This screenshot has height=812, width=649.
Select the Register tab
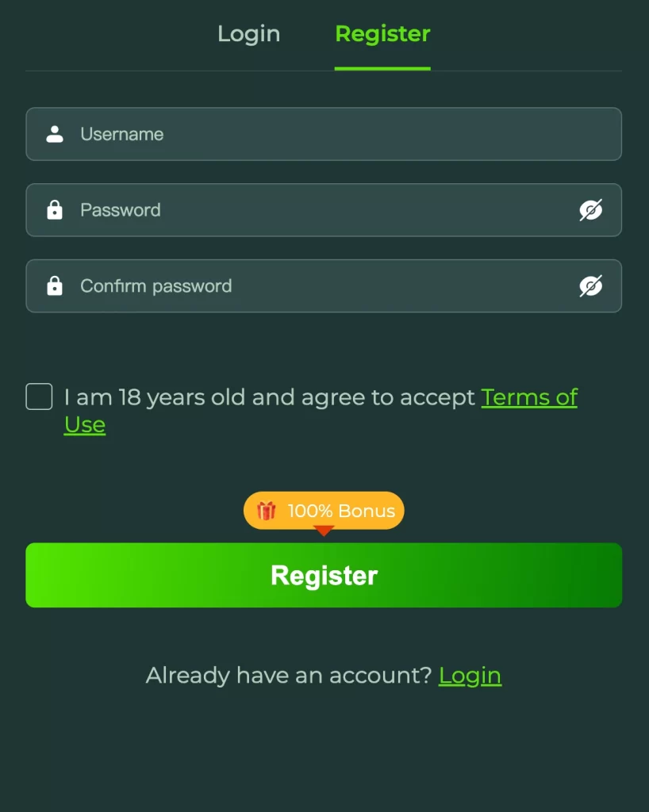pos(382,33)
